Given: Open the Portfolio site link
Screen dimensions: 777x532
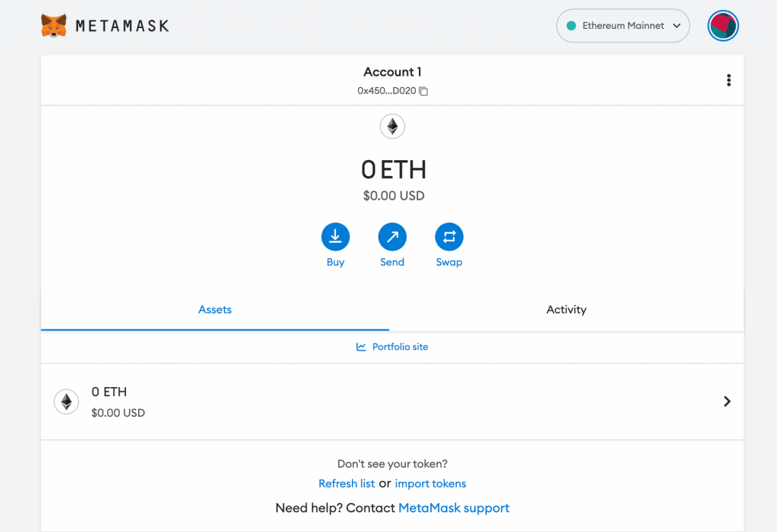Looking at the screenshot, I should tap(392, 347).
